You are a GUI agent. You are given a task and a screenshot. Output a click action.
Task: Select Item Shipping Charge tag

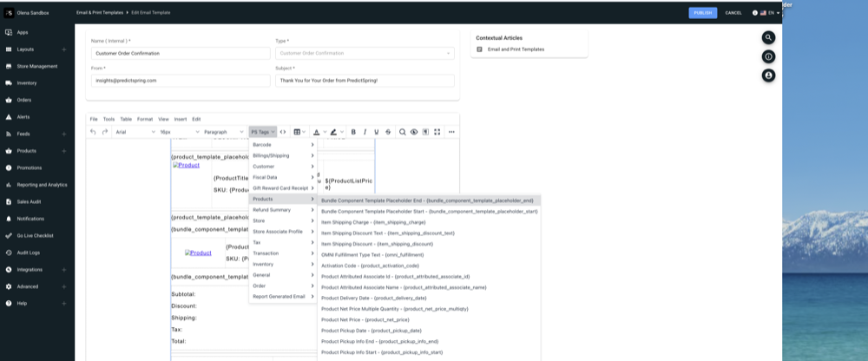[429, 222]
